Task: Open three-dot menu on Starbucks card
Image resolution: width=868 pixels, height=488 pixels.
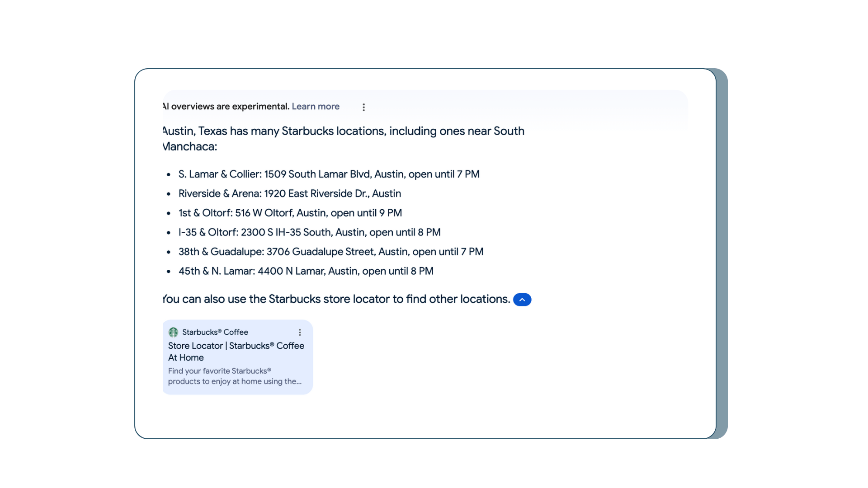Action: (300, 333)
